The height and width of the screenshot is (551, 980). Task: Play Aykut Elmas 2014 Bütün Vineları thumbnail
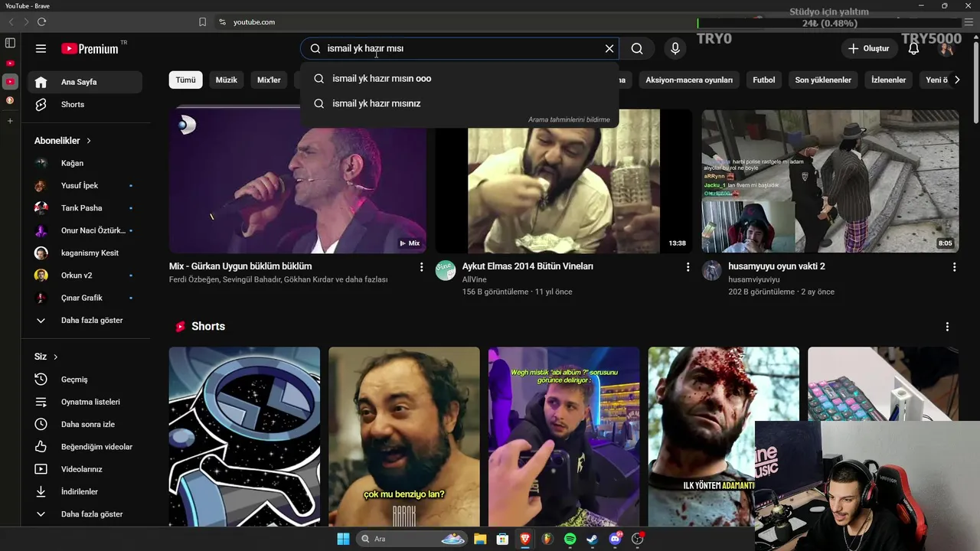[x=563, y=181]
